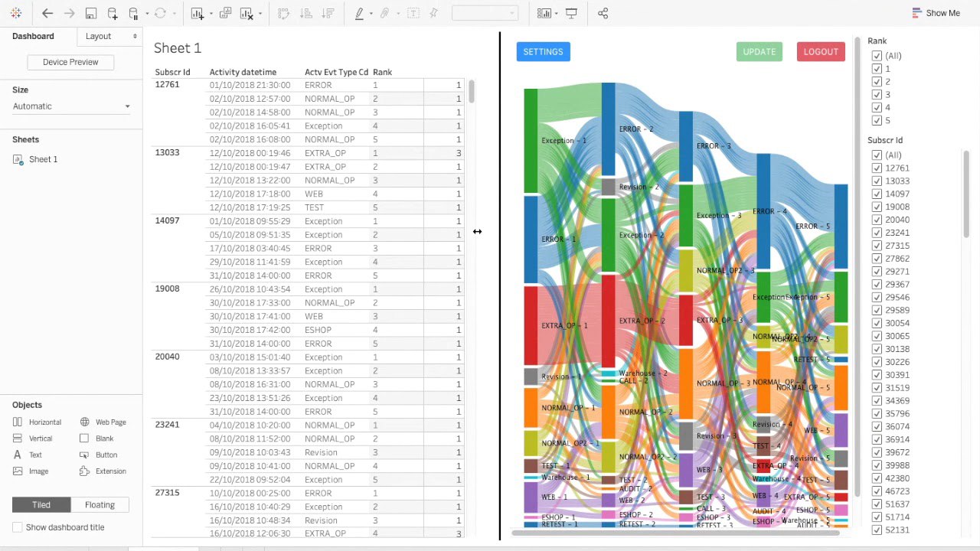980x551 pixels.
Task: Switch layout mode to Floating
Action: click(100, 505)
